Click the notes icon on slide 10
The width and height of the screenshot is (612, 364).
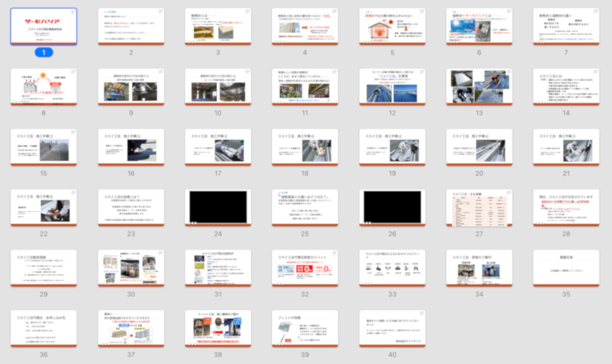pos(248,72)
